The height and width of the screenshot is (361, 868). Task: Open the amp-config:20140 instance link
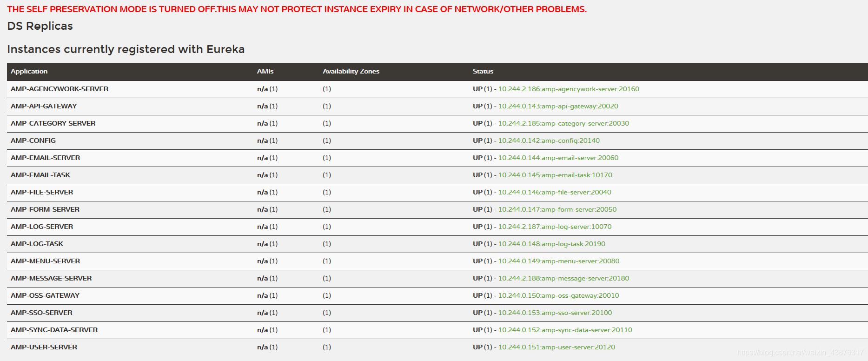coord(549,140)
